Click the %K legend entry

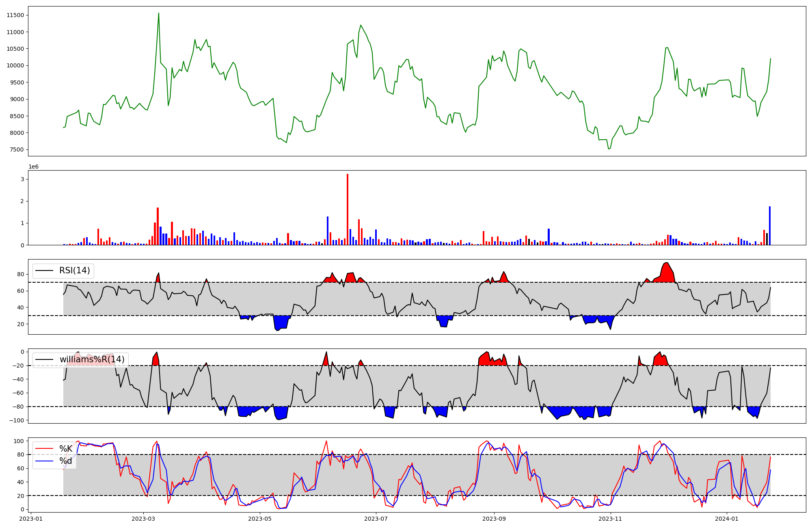[66, 448]
